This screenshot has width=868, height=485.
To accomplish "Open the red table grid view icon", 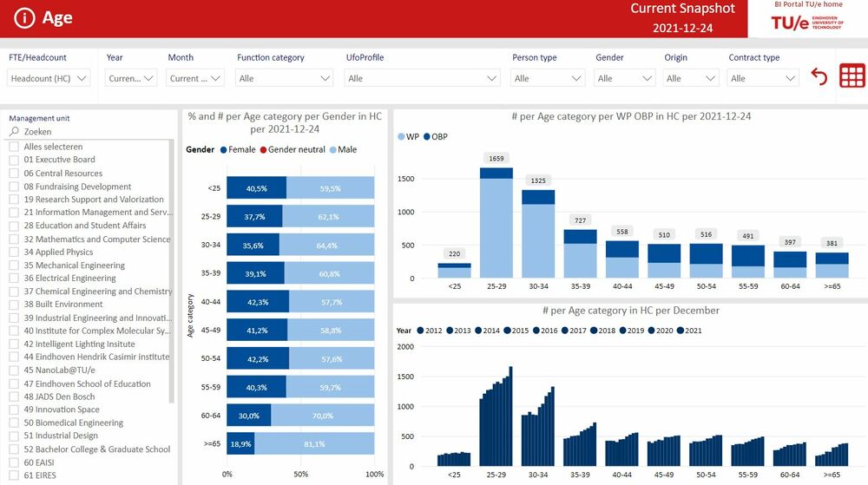I will coord(852,76).
